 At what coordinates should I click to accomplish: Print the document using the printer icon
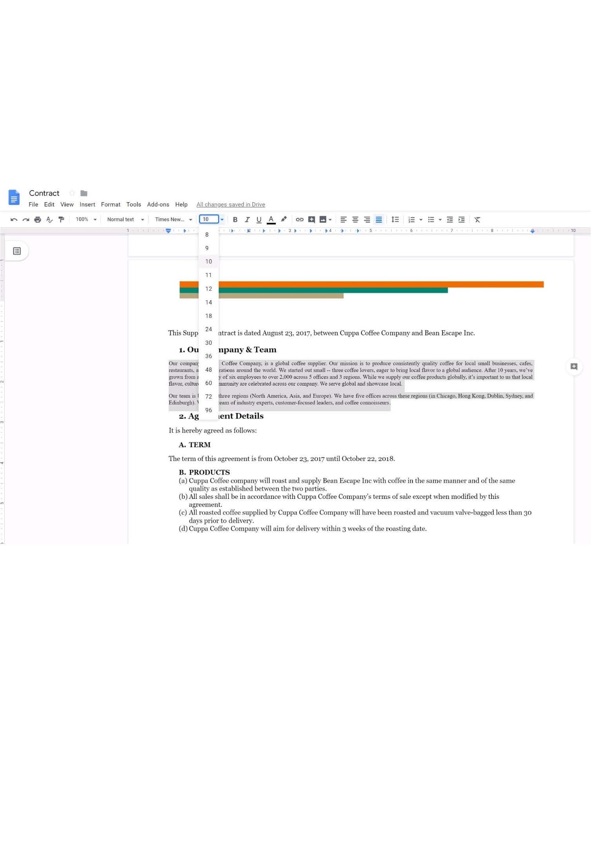tap(38, 219)
